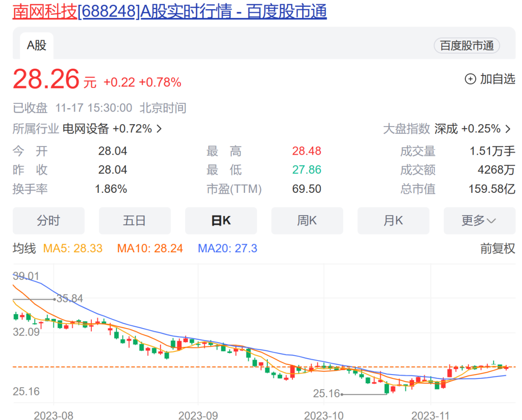The image size is (522, 420).
Task: Click the 换手率 value 1.86%
Action: click(111, 189)
